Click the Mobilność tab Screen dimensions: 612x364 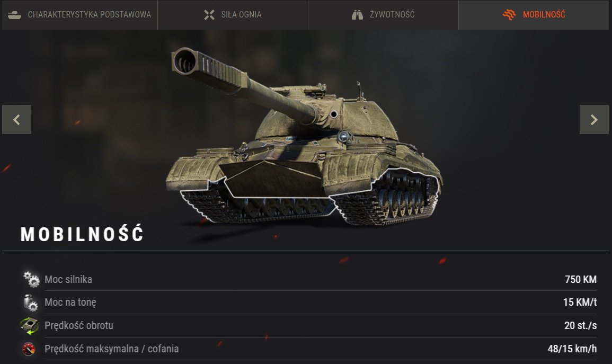coord(534,15)
